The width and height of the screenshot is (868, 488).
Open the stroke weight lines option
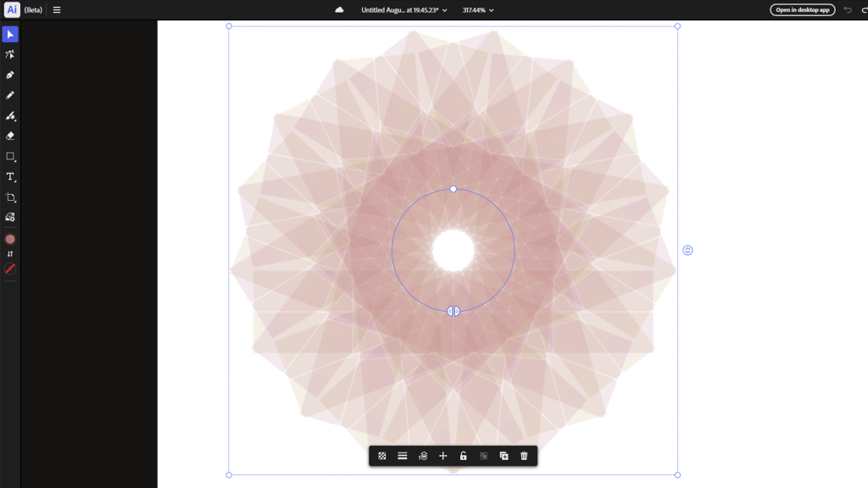[x=403, y=456]
